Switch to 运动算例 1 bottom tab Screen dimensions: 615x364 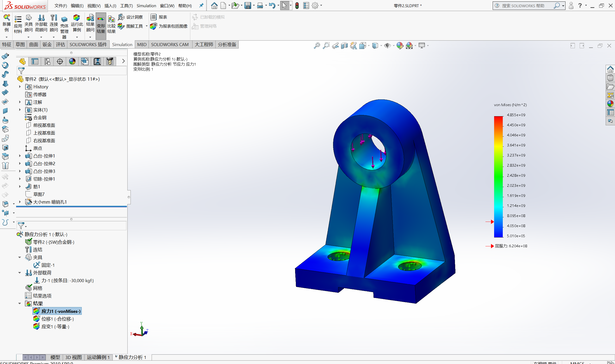tap(98, 357)
